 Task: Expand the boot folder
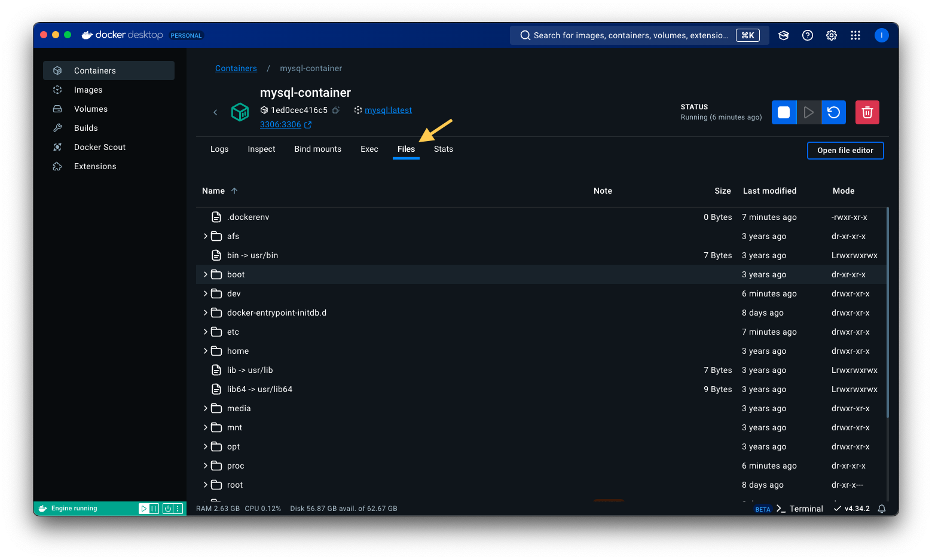point(205,274)
